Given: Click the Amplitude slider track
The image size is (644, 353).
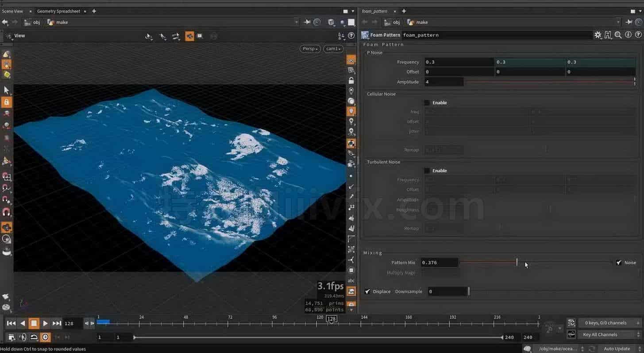Looking at the screenshot, I should pyautogui.click(x=550, y=82).
